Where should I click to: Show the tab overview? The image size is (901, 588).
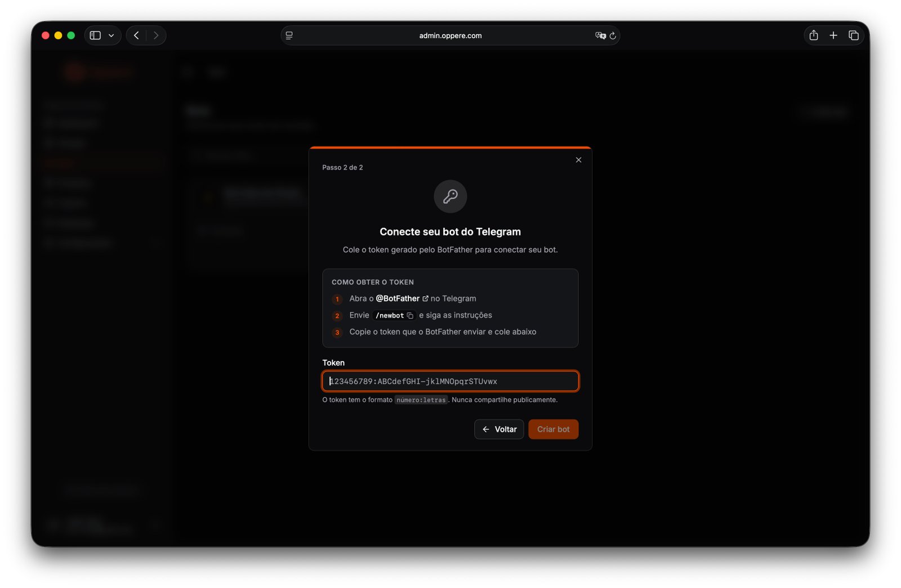click(x=853, y=35)
